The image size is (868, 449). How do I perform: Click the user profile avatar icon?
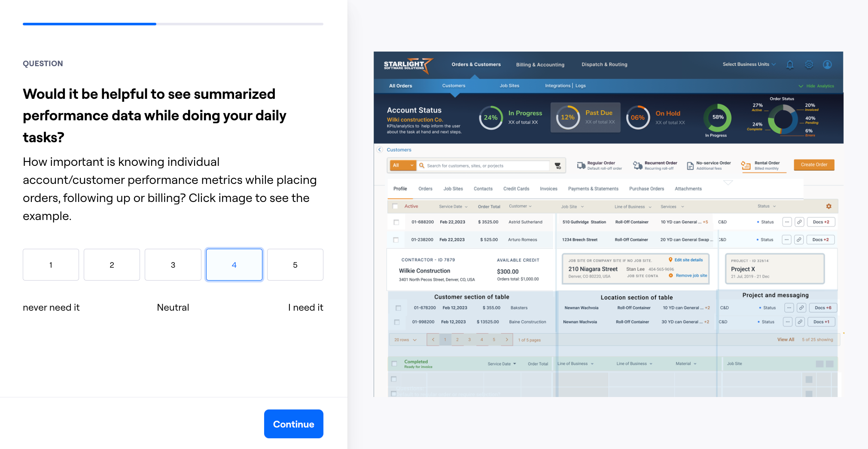827,64
